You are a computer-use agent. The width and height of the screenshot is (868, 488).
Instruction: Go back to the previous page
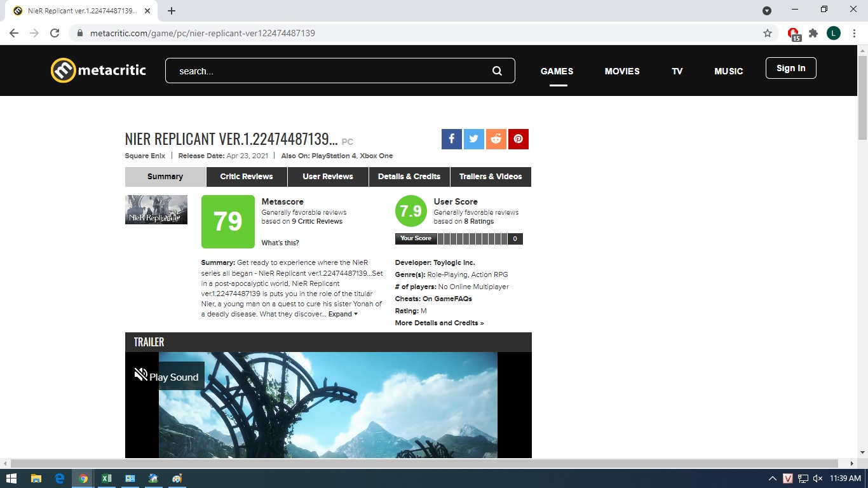pos(14,33)
